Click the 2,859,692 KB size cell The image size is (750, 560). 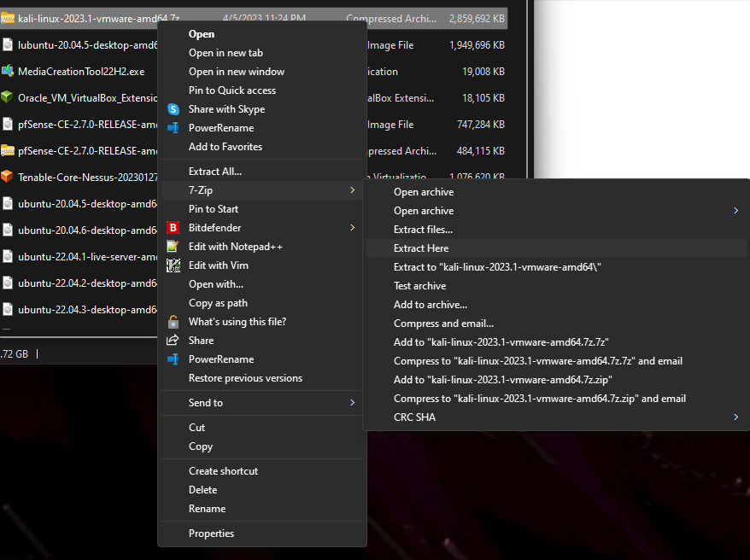click(x=477, y=19)
